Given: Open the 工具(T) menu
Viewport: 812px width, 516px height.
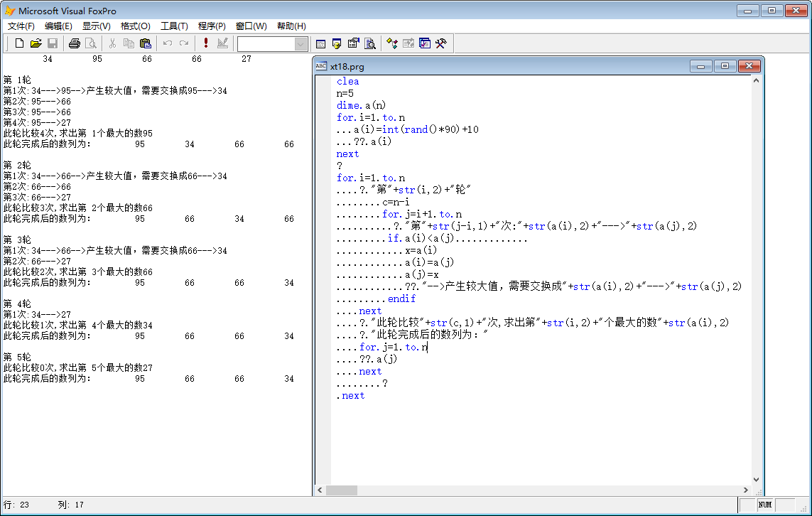Looking at the screenshot, I should tap(174, 26).
